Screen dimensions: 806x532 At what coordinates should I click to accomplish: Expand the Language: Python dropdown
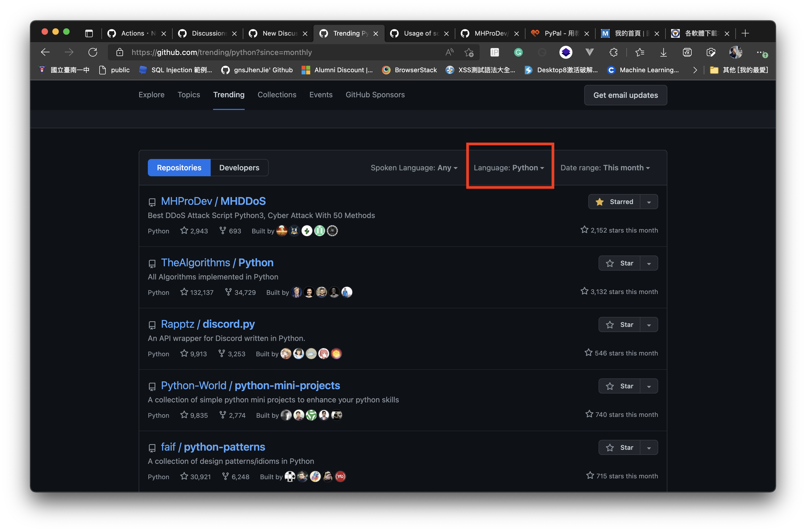click(509, 168)
